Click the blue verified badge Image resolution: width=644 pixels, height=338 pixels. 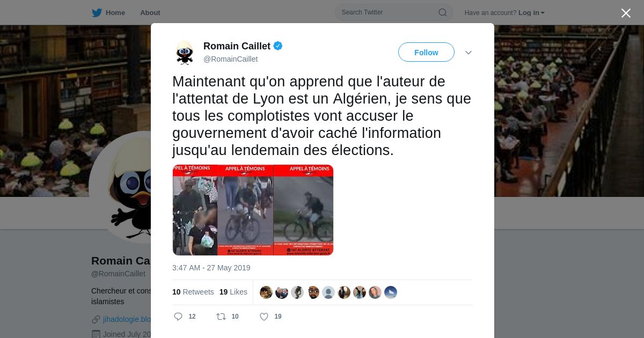[x=278, y=46]
